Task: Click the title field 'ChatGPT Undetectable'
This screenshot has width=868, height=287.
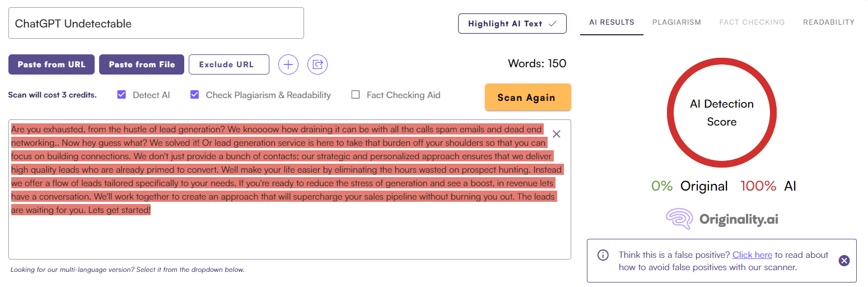Action: (156, 23)
